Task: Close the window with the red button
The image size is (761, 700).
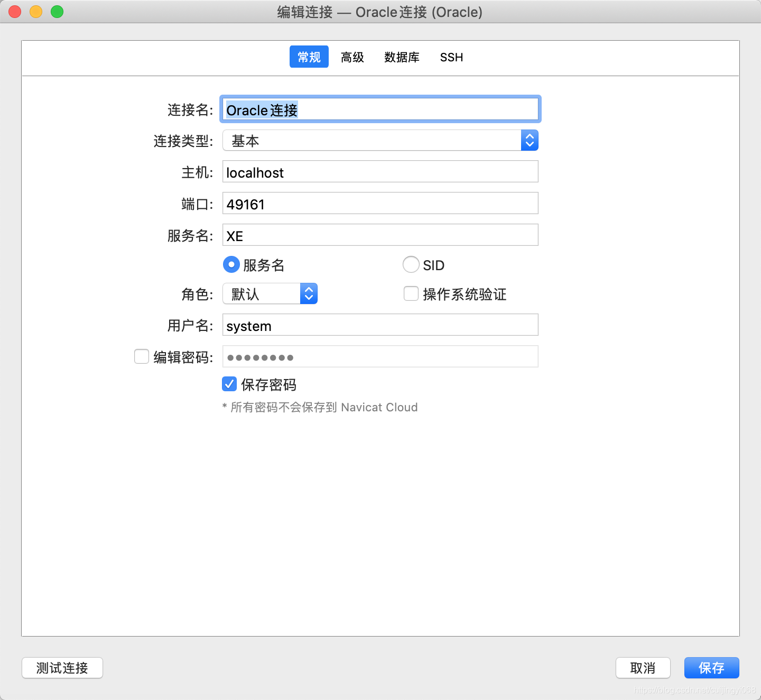Action: 15,12
